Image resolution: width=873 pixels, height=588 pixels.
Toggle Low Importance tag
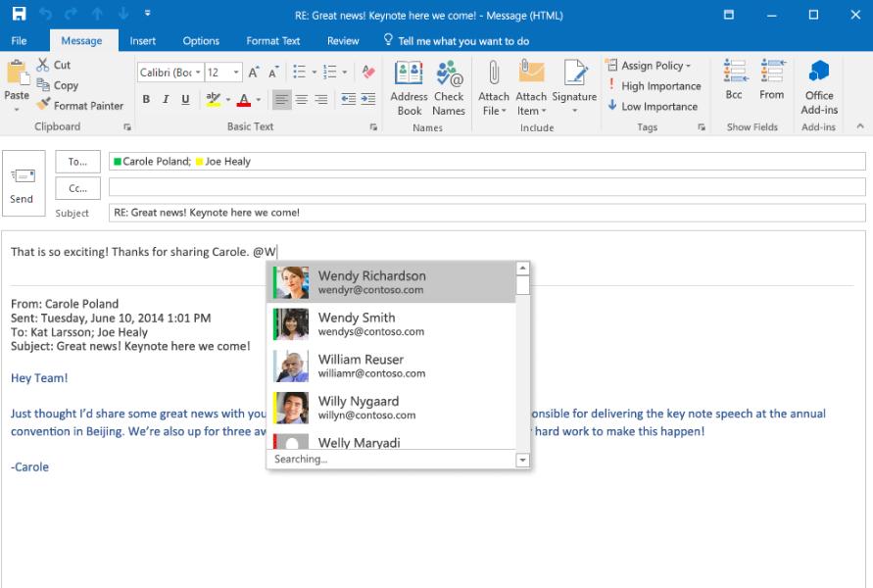653,106
